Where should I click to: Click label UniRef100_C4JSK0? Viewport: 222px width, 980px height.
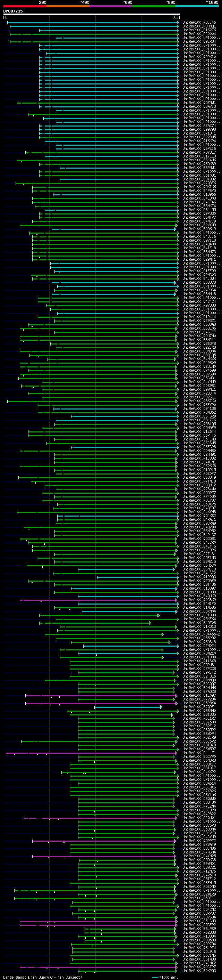tap(199, 543)
